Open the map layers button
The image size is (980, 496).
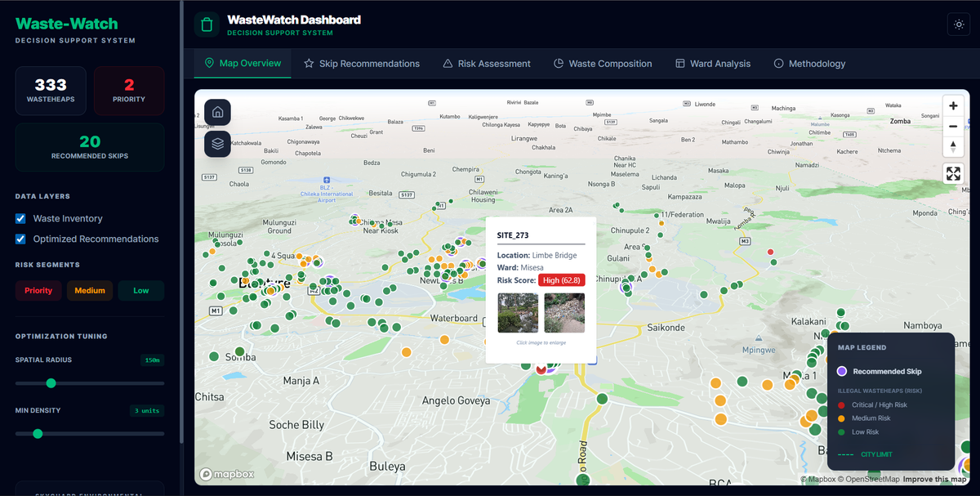(217, 144)
